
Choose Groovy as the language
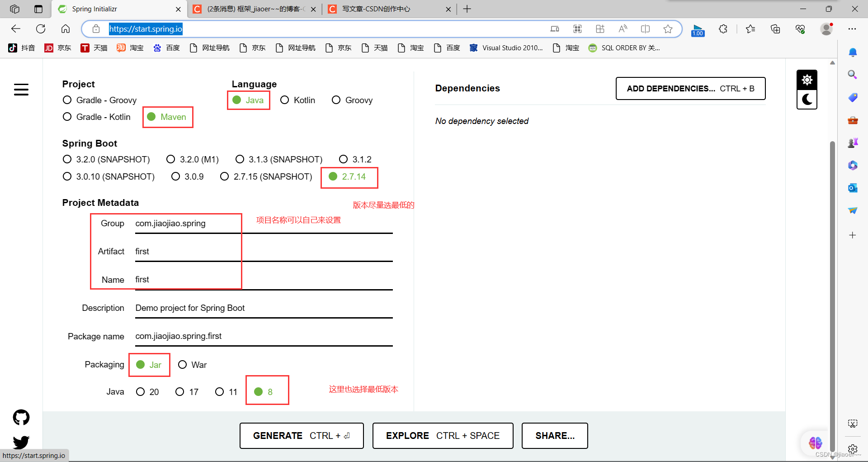[x=352, y=100]
